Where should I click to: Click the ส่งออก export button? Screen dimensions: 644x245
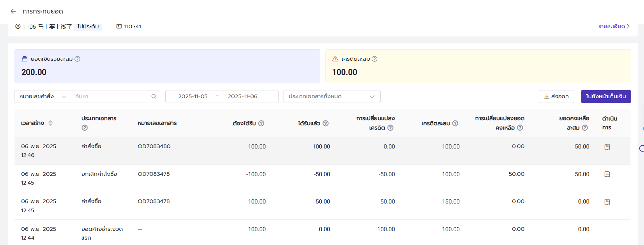tap(556, 97)
